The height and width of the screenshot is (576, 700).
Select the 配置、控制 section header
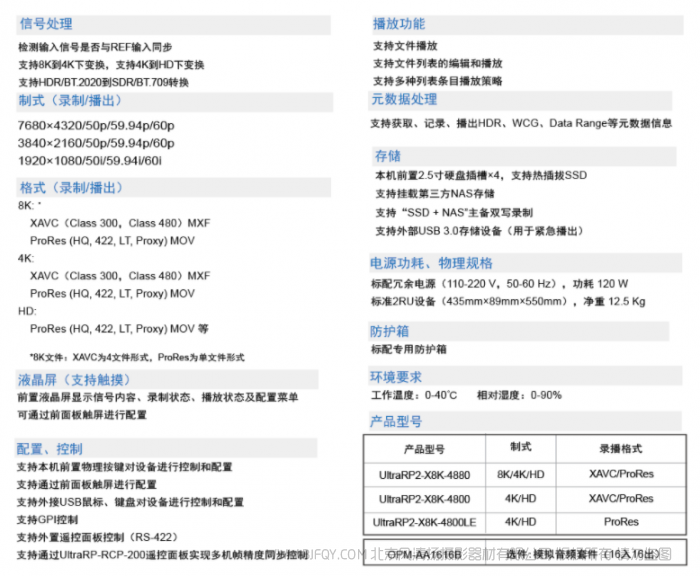(49, 448)
